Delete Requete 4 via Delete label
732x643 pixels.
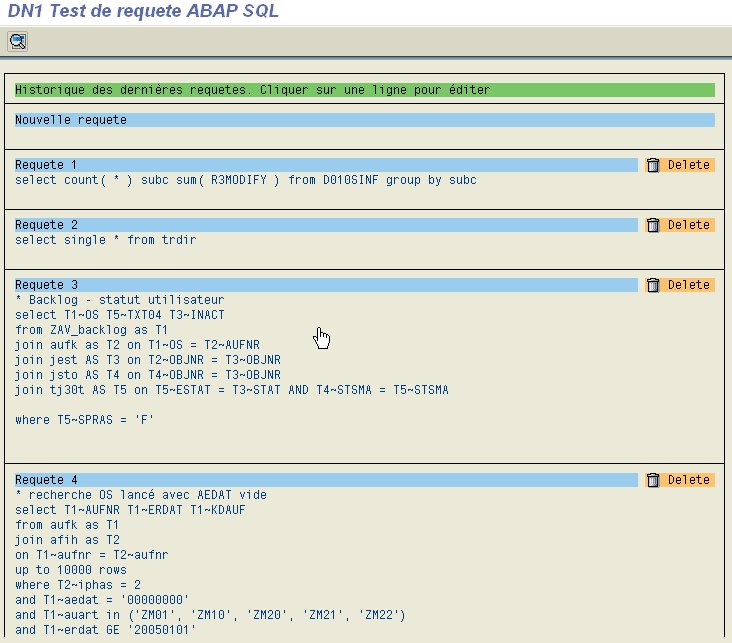pyautogui.click(x=689, y=480)
